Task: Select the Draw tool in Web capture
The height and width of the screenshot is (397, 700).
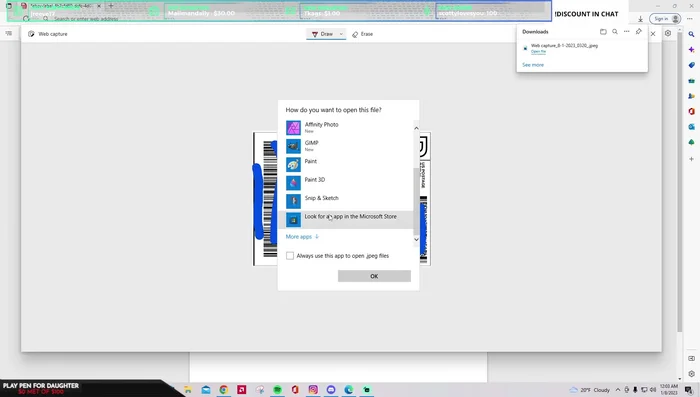Action: (322, 34)
